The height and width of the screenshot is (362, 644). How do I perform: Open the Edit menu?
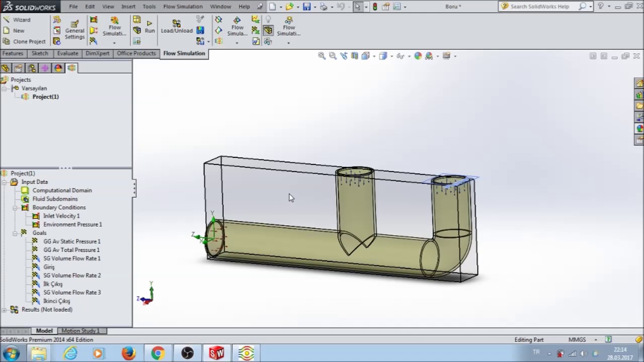point(90,7)
